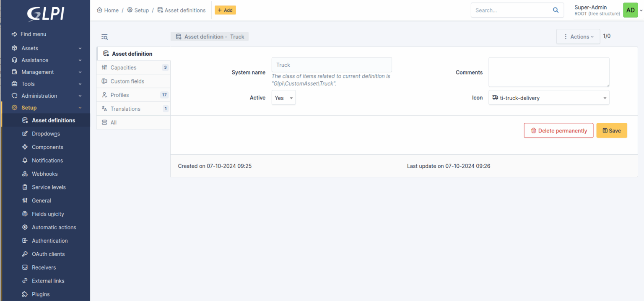
Task: Open the Actions dropdown menu
Action: [x=578, y=37]
